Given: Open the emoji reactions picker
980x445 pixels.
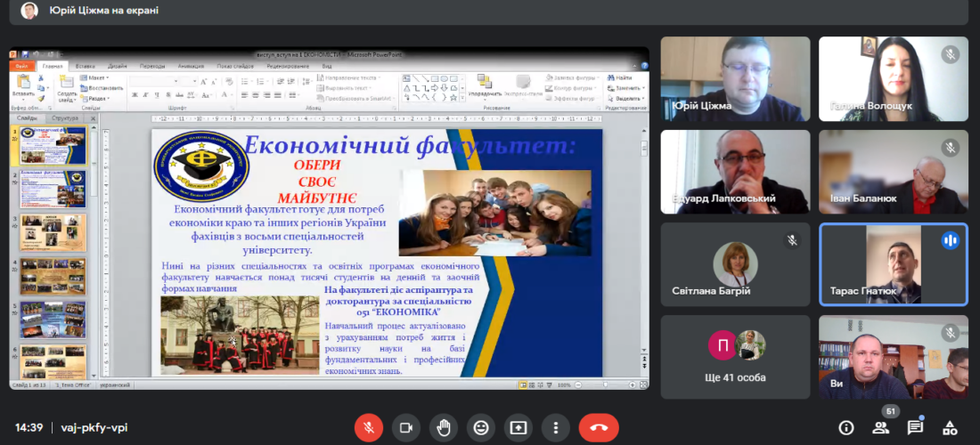Looking at the screenshot, I should pyautogui.click(x=481, y=427).
